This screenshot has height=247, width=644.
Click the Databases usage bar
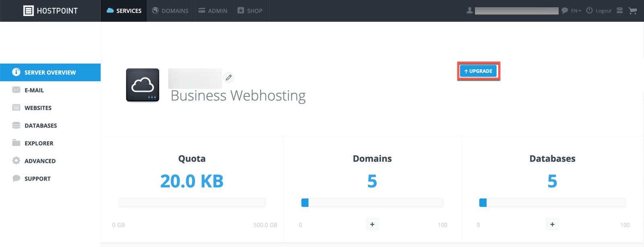click(x=552, y=203)
